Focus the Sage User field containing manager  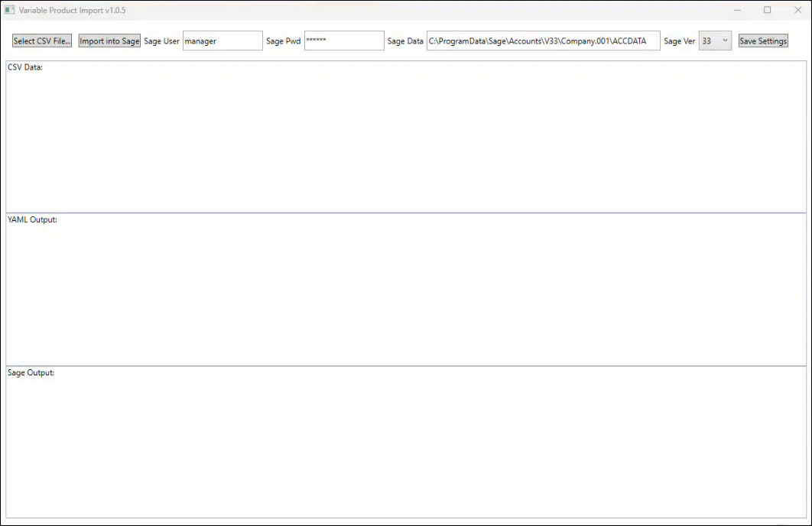tap(222, 41)
